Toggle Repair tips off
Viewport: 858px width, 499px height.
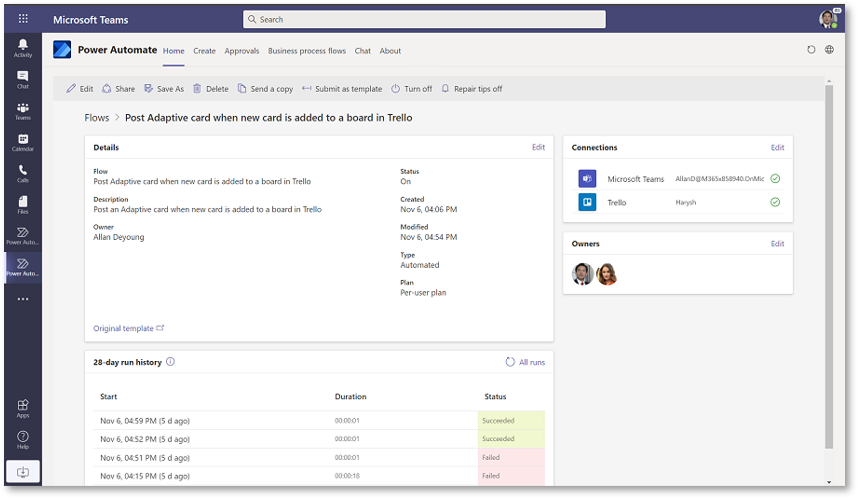[472, 89]
